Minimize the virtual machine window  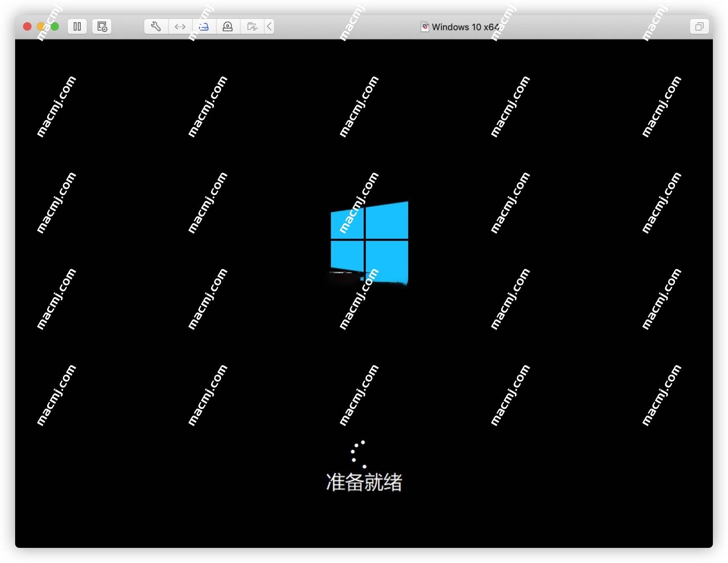pyautogui.click(x=41, y=26)
